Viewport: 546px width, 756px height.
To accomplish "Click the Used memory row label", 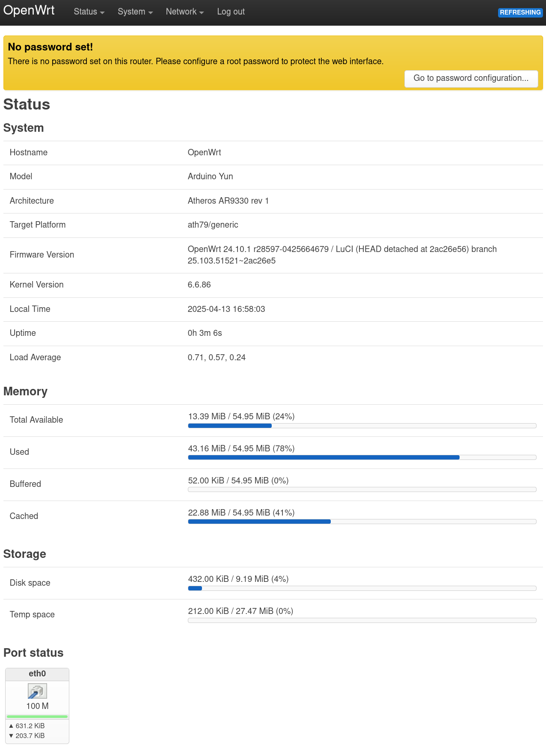I will (x=19, y=452).
